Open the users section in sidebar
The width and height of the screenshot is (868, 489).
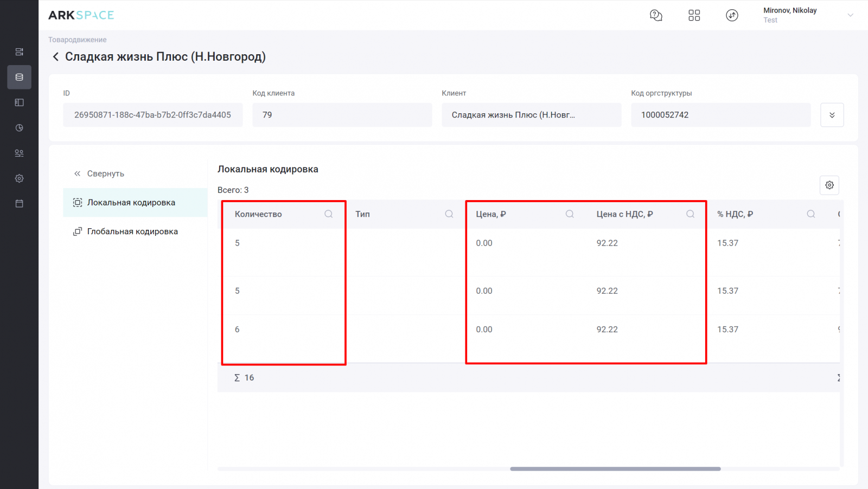pyautogui.click(x=19, y=153)
